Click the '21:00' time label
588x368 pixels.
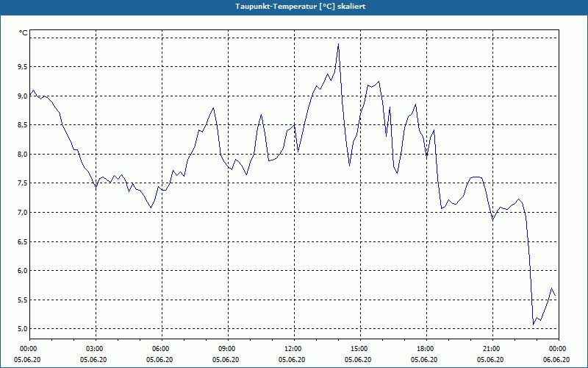coord(492,349)
